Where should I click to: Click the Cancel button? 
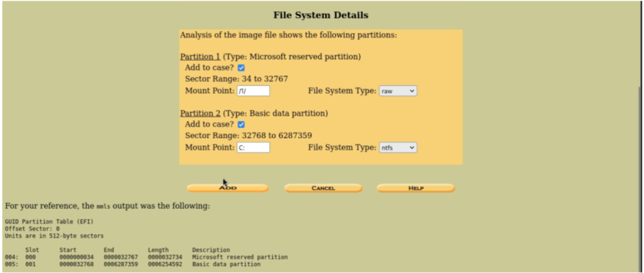[323, 188]
